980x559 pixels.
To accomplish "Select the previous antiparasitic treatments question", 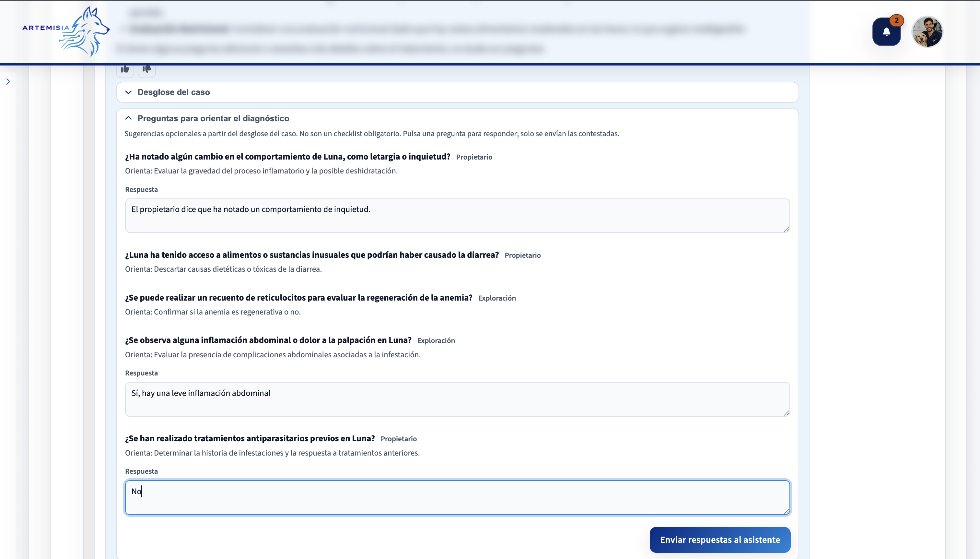I will [x=250, y=438].
